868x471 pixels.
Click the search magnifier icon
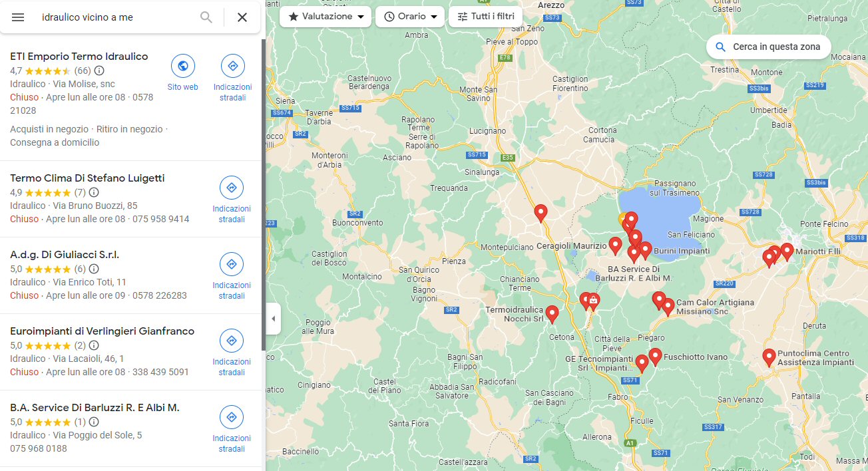(x=206, y=17)
